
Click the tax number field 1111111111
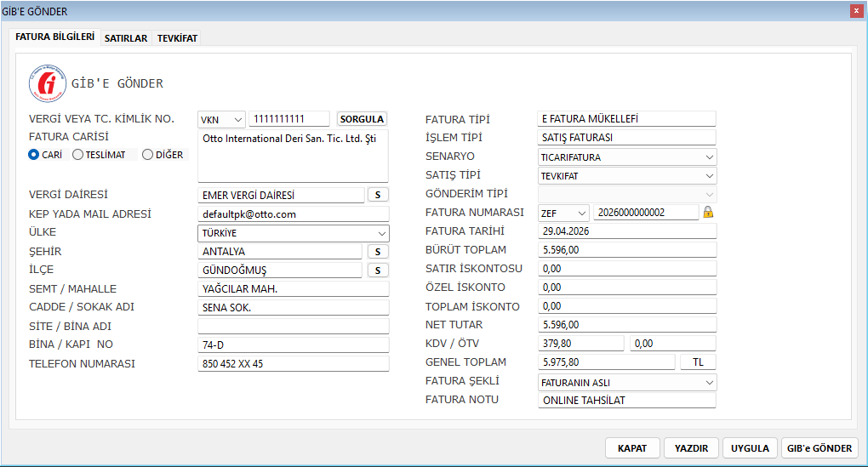[289, 119]
